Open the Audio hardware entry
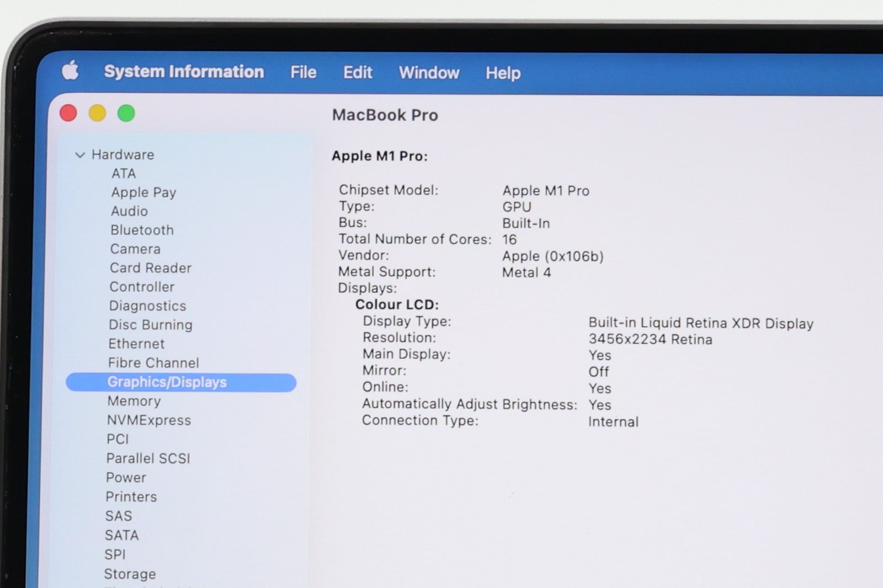Viewport: 883px width, 588px height. click(129, 211)
